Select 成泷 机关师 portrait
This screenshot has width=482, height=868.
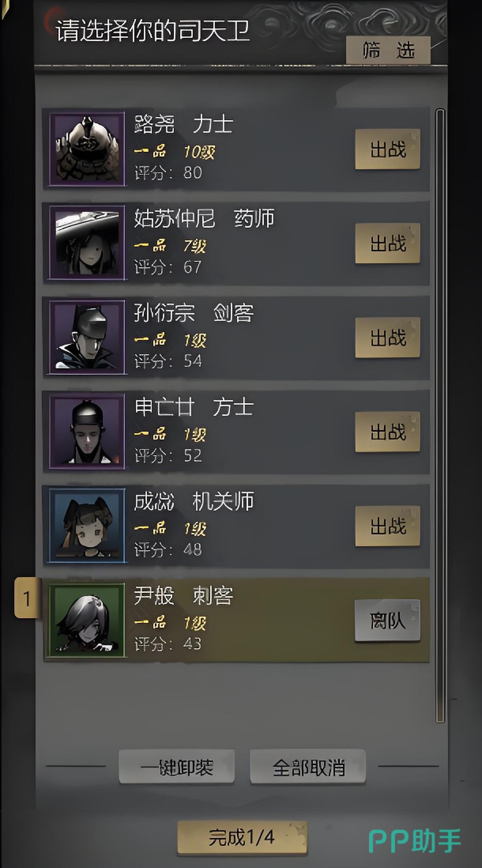tap(87, 525)
